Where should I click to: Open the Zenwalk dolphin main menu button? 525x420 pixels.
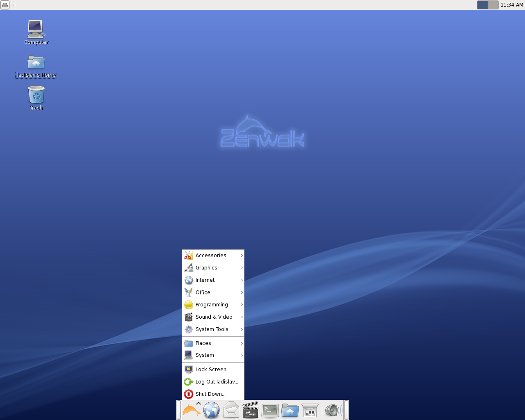(x=192, y=410)
